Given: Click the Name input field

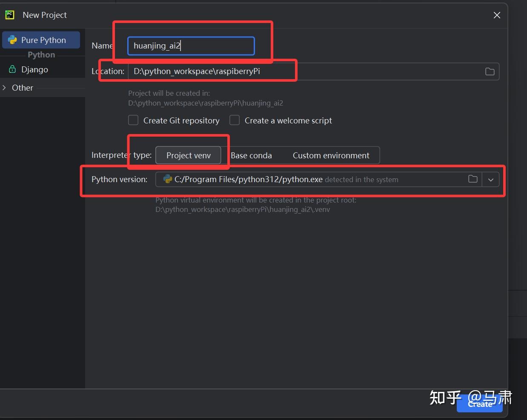Looking at the screenshot, I should tap(190, 46).
